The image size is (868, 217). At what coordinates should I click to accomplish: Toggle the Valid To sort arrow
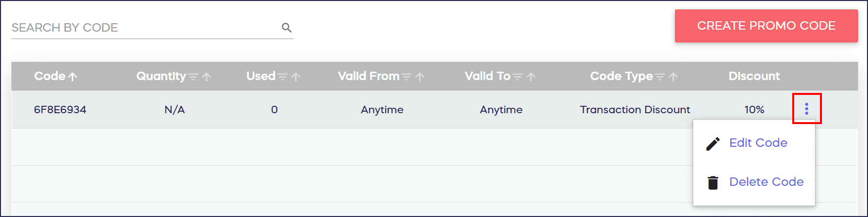531,77
